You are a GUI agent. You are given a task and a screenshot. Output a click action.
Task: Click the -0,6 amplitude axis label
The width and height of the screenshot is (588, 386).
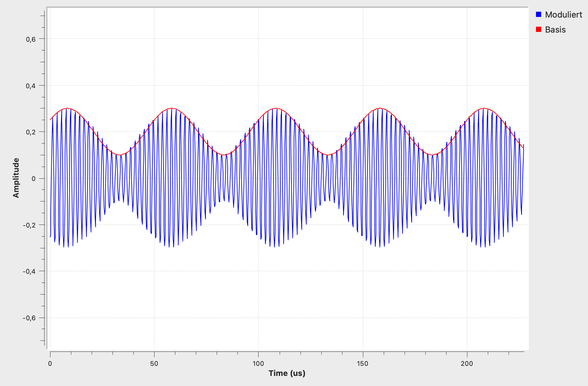[29, 318]
